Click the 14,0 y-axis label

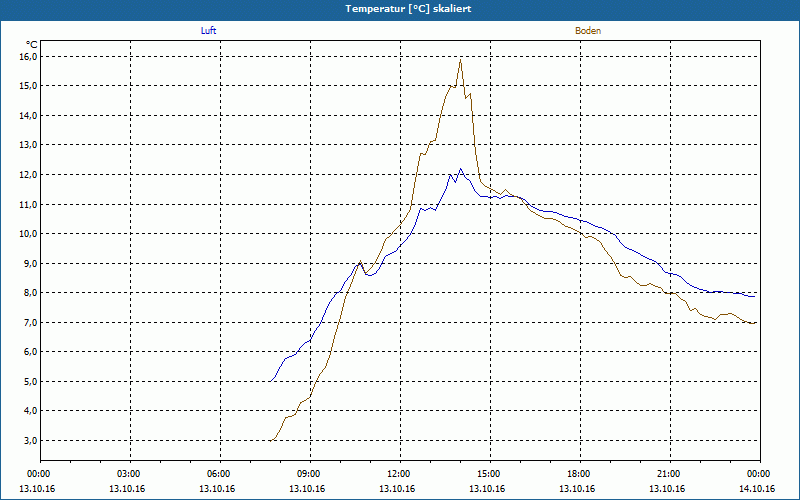[x=29, y=115]
